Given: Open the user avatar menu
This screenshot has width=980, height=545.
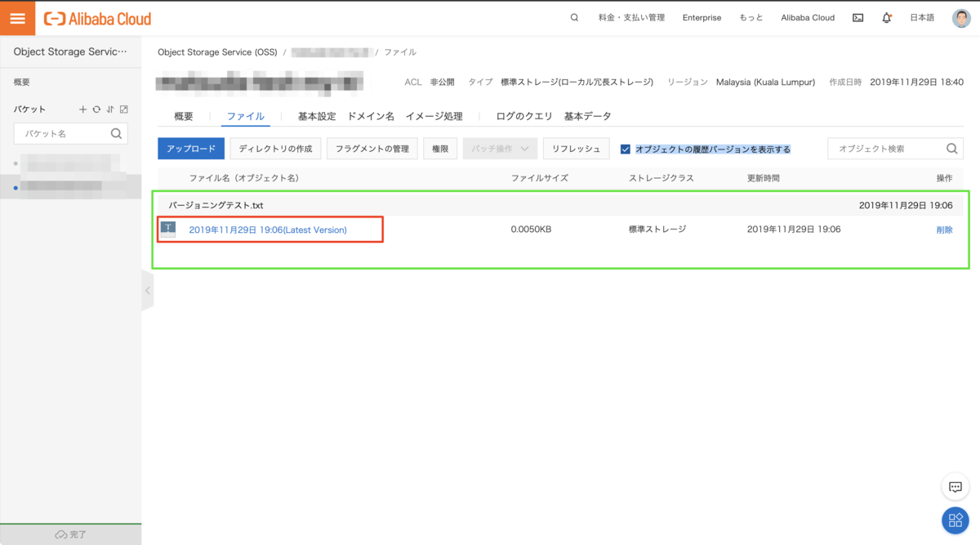Looking at the screenshot, I should pyautogui.click(x=961, y=18).
